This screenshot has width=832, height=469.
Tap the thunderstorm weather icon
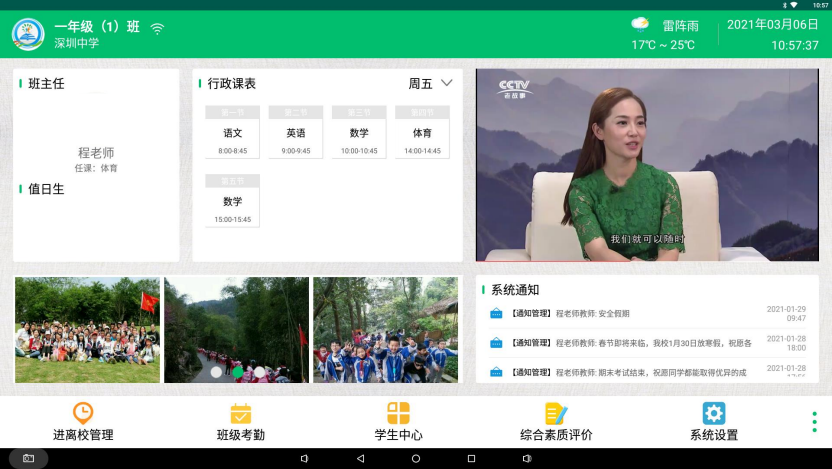point(640,24)
